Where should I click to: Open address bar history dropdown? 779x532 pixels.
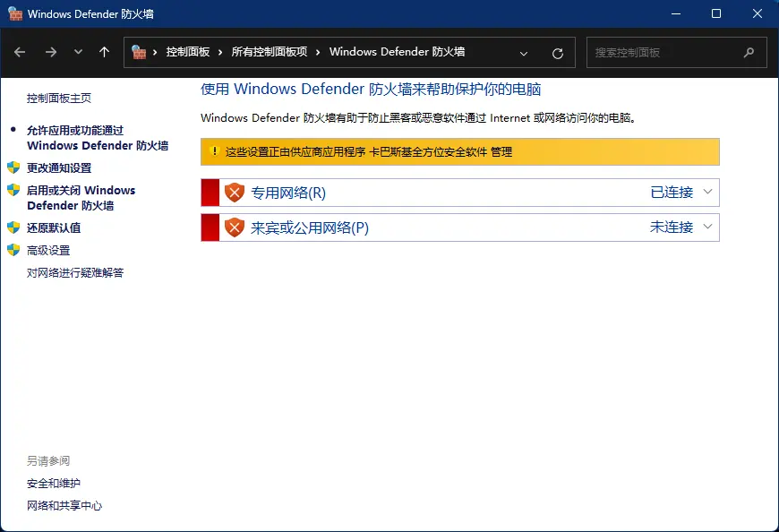pos(524,53)
